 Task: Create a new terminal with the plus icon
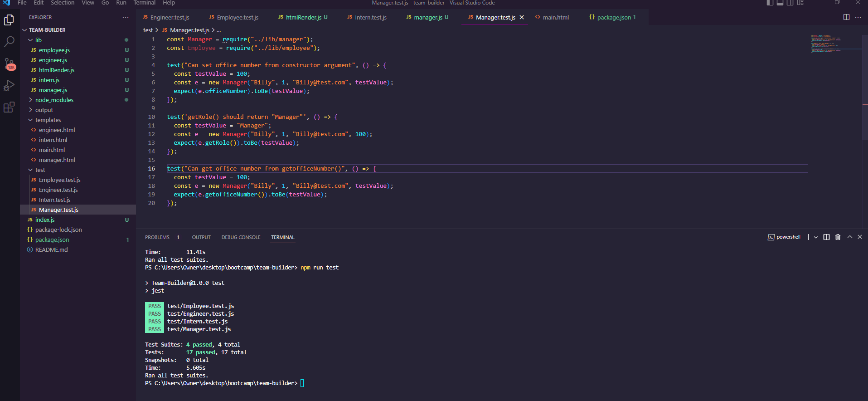tap(808, 237)
